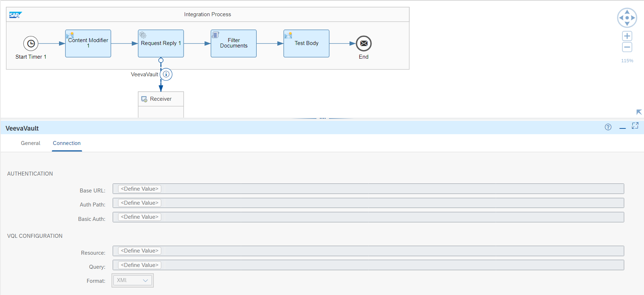Select the Test Body step
Image resolution: width=644 pixels, height=295 pixels.
point(306,44)
